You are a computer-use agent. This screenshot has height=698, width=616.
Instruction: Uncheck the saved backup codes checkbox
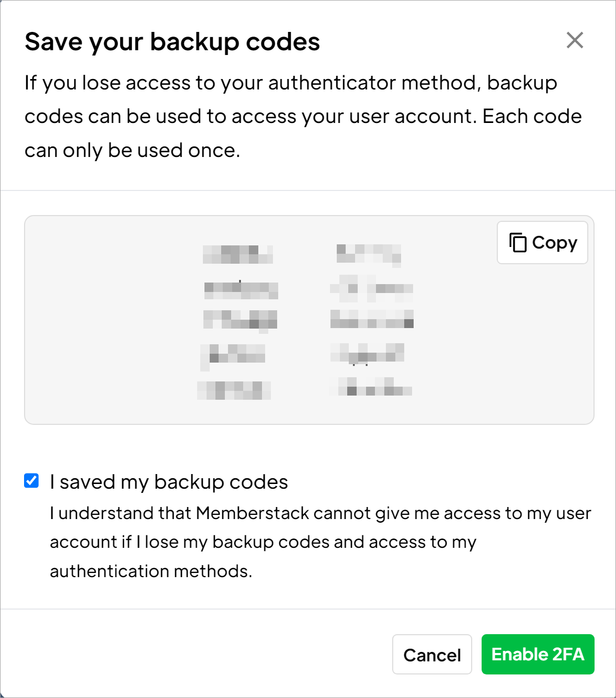[x=31, y=480]
